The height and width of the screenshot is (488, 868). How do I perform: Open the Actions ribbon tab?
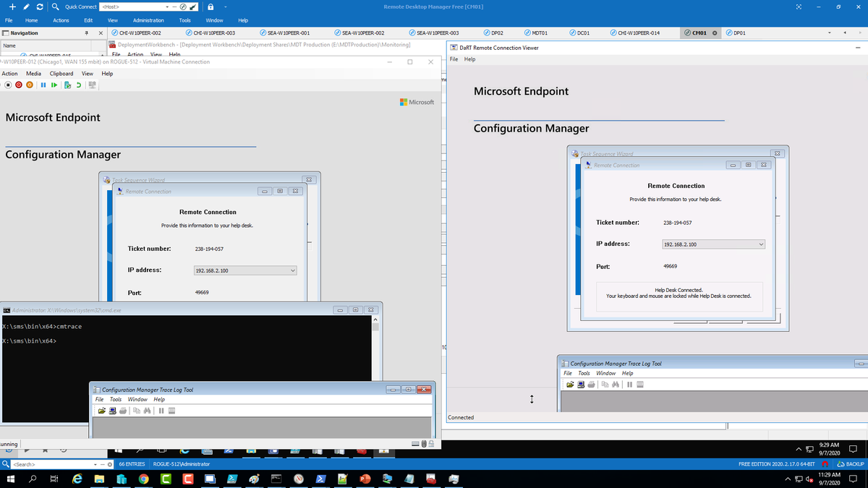tap(61, 20)
